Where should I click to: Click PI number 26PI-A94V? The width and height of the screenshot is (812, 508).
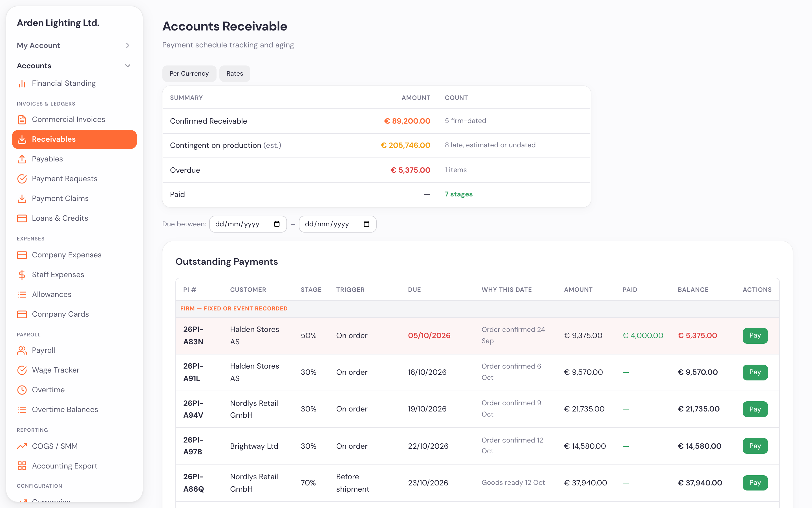[193, 409]
